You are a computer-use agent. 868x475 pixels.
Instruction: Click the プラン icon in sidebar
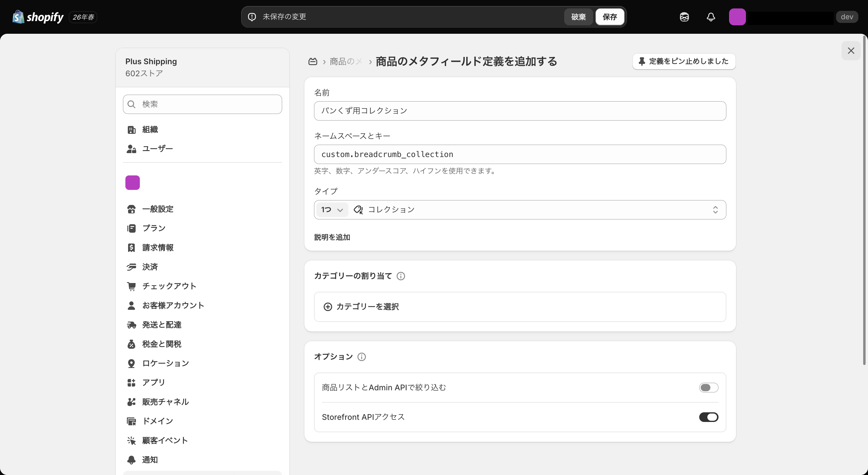(x=131, y=228)
